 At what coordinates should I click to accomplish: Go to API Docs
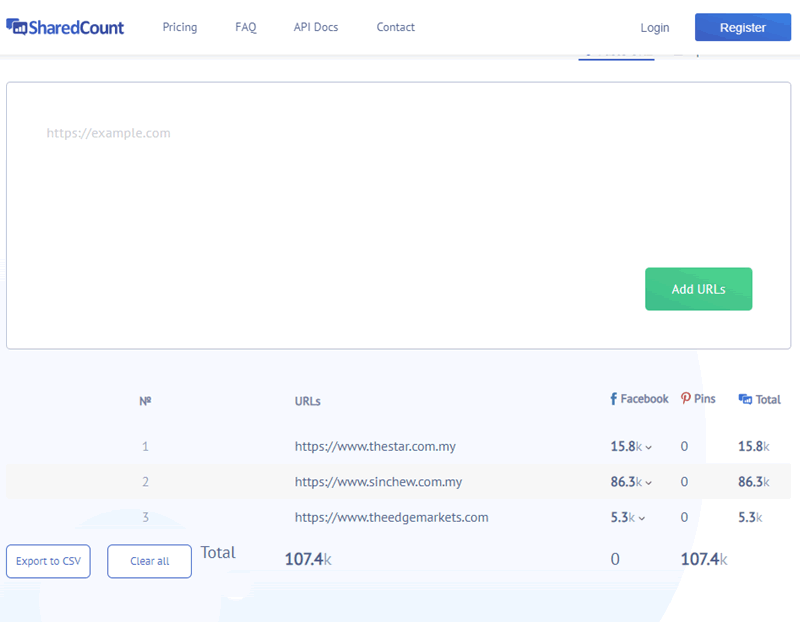point(316,27)
